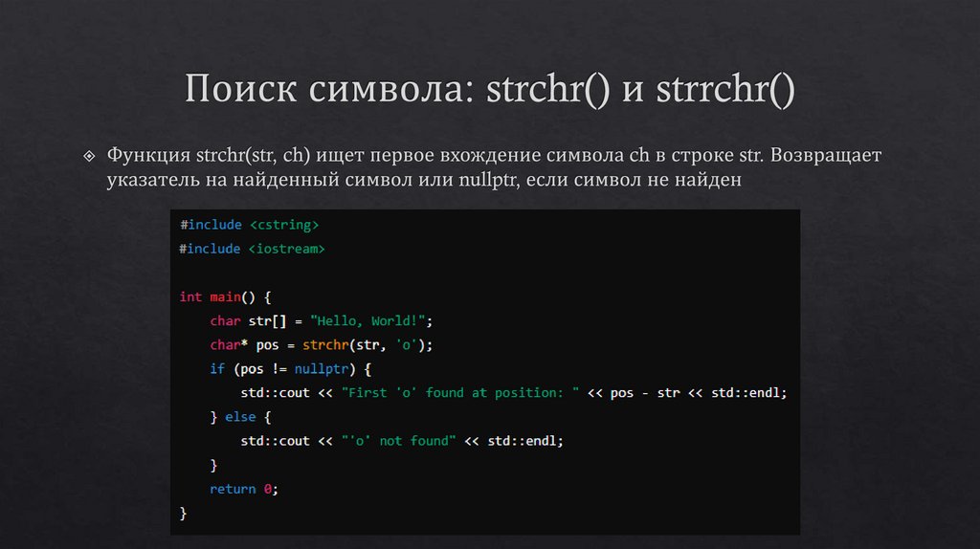Click the code line 'int main() {'
Image resolution: width=980 pixels, height=549 pixels.
pyautogui.click(x=225, y=297)
